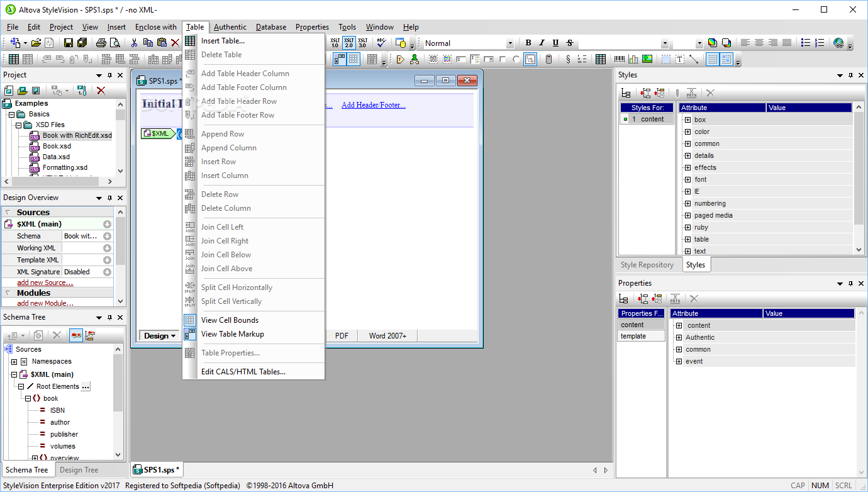Click the Save All icon in toolbar

(x=82, y=43)
